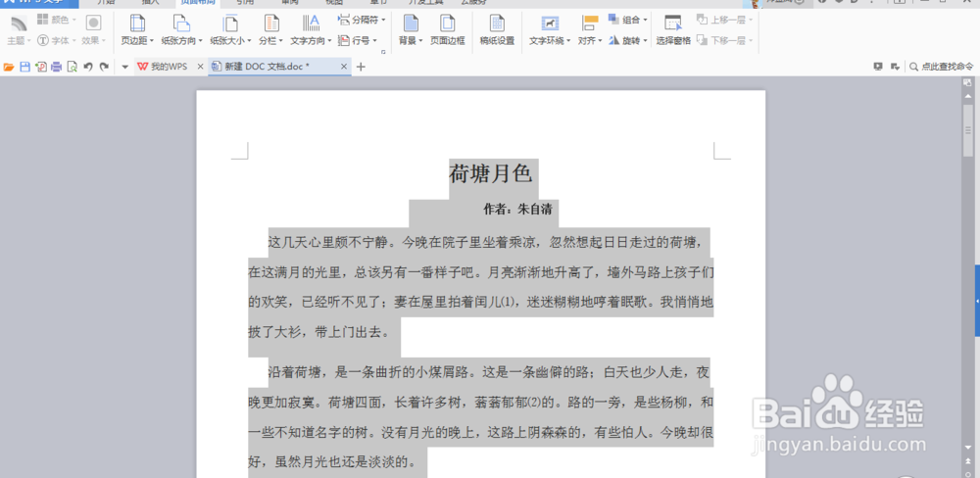980x478 pixels.
Task: Expand the 行号 line numbers dropdown
Action: pos(358,40)
